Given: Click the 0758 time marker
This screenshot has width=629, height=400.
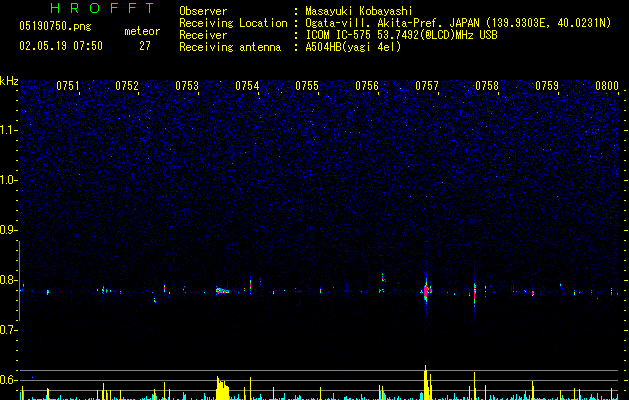Looking at the screenshot, I should coord(487,86).
